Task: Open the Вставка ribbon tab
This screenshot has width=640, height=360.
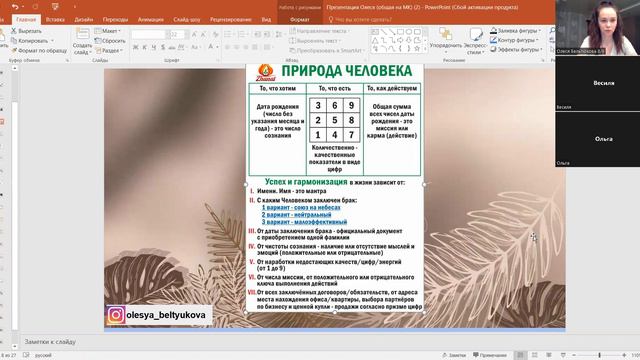Action: click(56, 19)
